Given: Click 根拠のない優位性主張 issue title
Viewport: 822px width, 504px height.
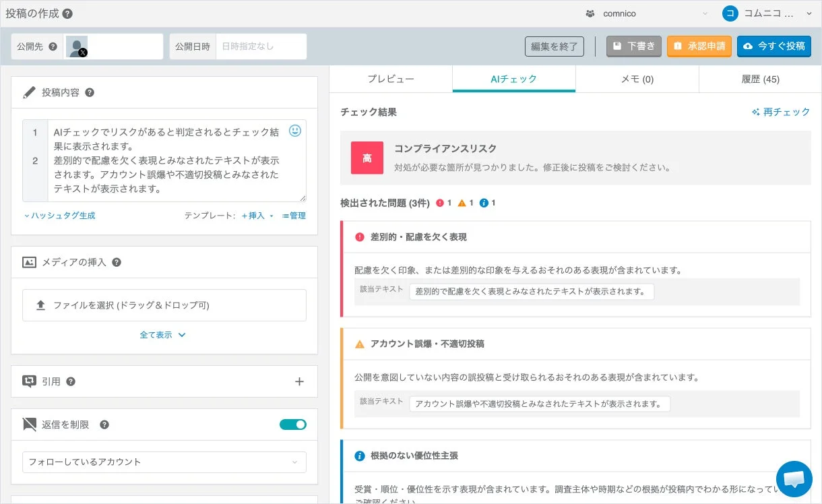Looking at the screenshot, I should click(x=414, y=456).
